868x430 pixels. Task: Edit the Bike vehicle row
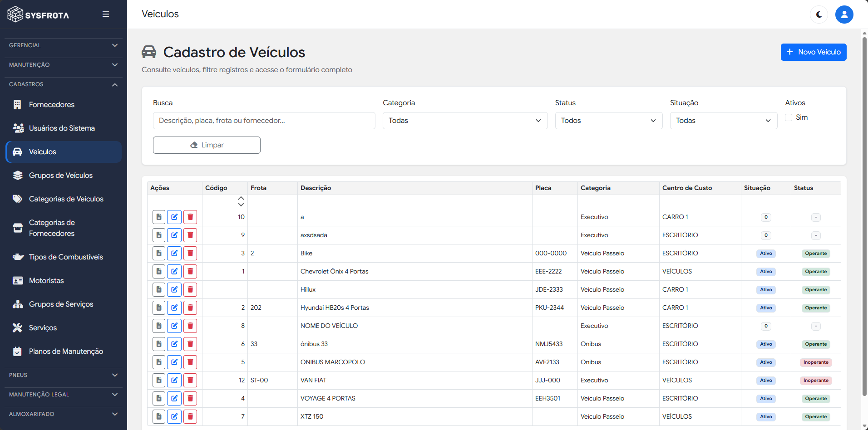pyautogui.click(x=174, y=254)
